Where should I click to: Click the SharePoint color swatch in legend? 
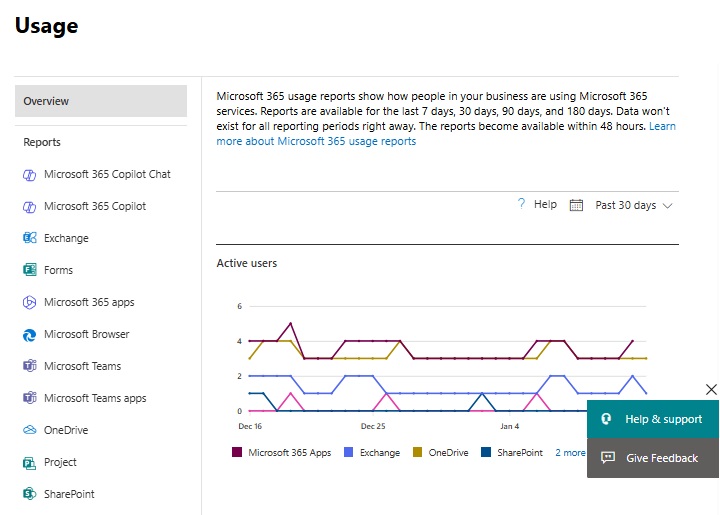486,453
